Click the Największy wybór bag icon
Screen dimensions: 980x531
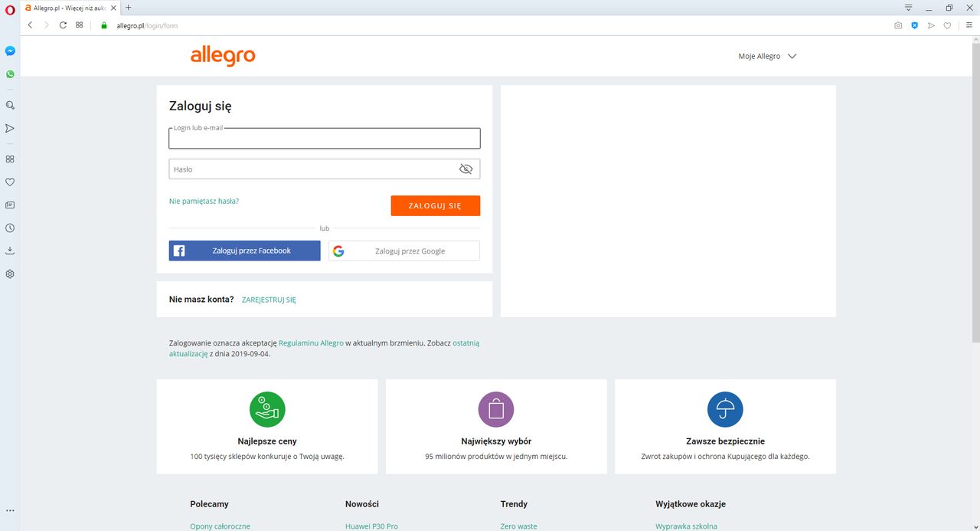click(496, 410)
